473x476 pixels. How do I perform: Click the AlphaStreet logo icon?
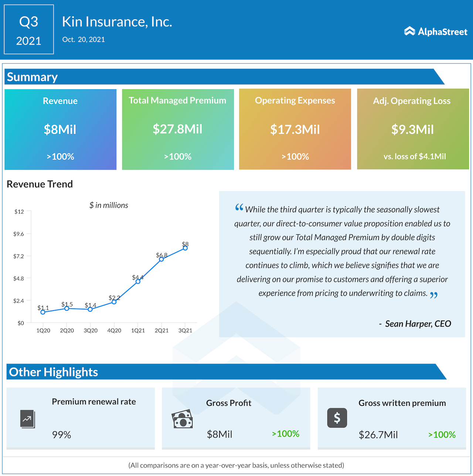point(409,31)
